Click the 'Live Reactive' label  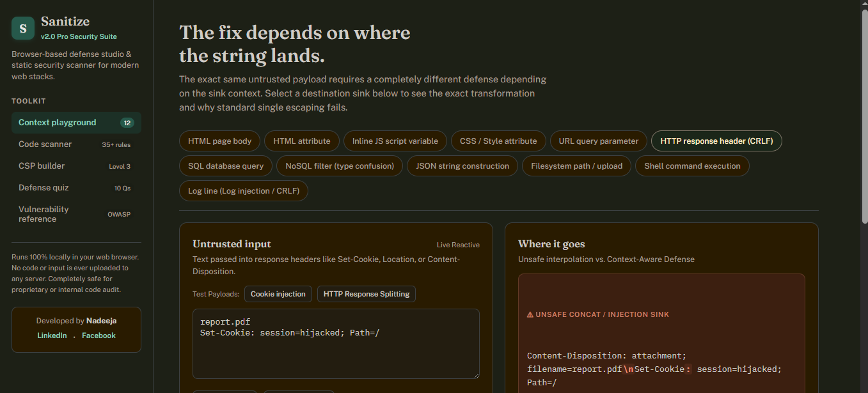click(458, 245)
